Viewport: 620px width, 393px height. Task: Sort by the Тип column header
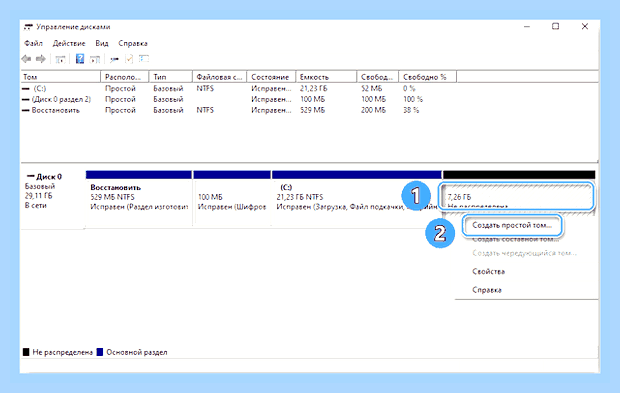(170, 77)
